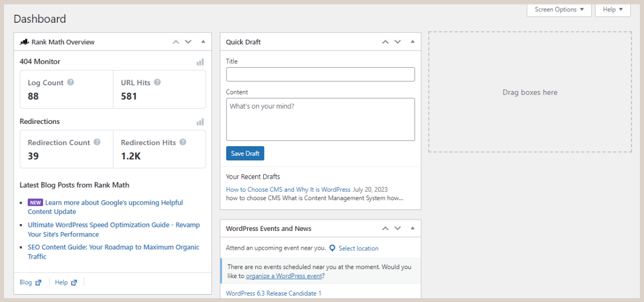Click the Redirections chart icon

point(200,122)
